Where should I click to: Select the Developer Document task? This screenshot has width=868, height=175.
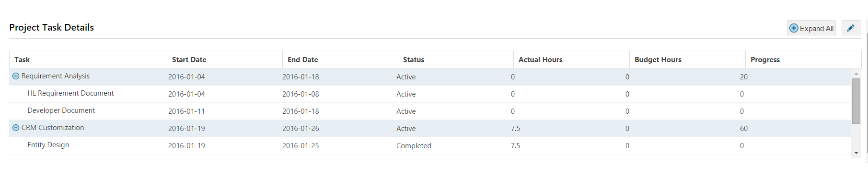(61, 110)
